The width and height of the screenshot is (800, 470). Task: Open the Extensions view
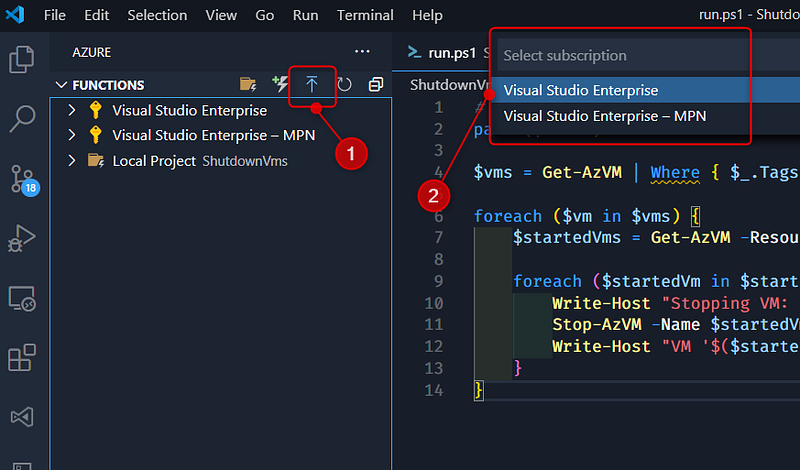(x=22, y=357)
